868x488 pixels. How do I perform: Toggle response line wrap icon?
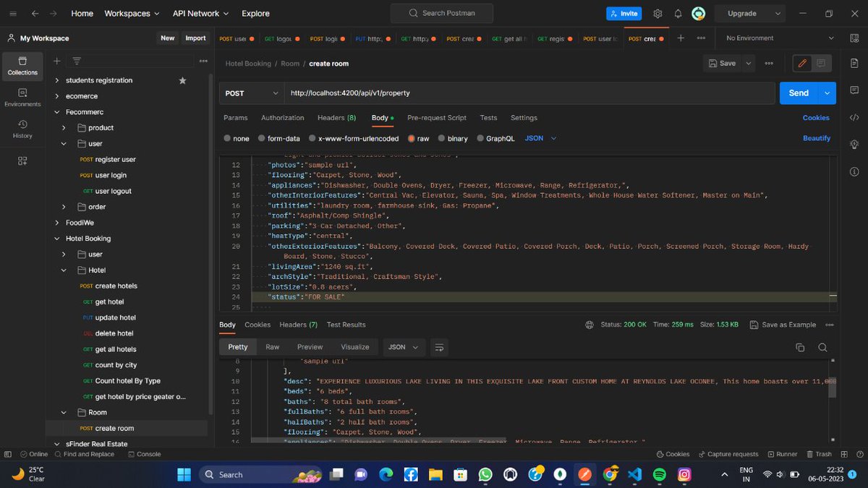coord(439,348)
